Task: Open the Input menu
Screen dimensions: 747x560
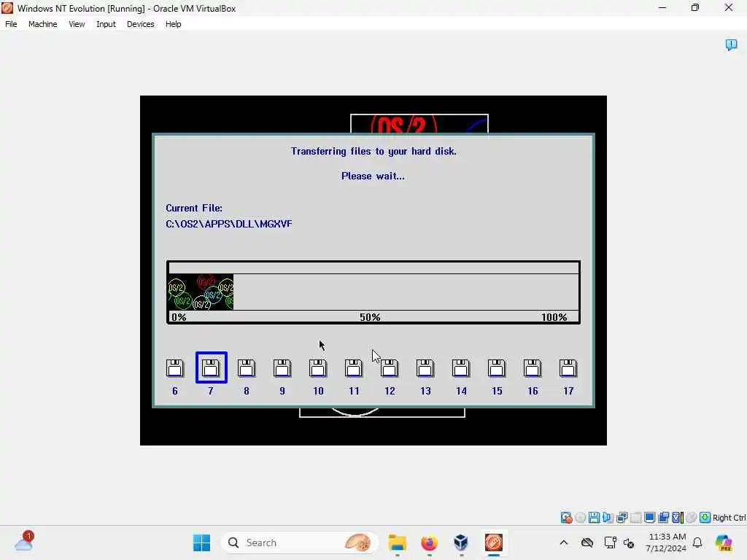Action: point(106,24)
